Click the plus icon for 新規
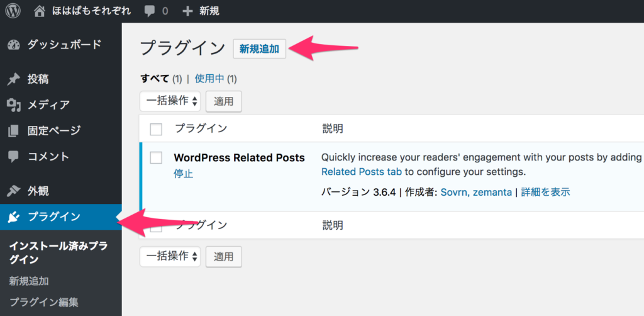Viewport: 644px width, 316px height. pyautogui.click(x=187, y=11)
